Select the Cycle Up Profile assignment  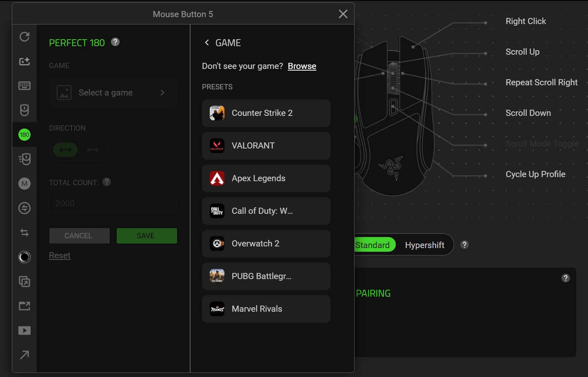coord(535,174)
